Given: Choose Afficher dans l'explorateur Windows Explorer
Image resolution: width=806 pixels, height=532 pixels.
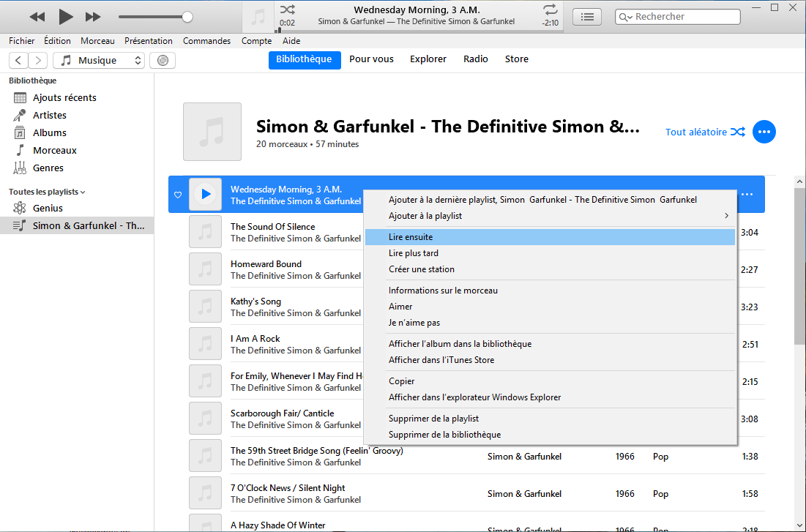Looking at the screenshot, I should click(x=550, y=397).
